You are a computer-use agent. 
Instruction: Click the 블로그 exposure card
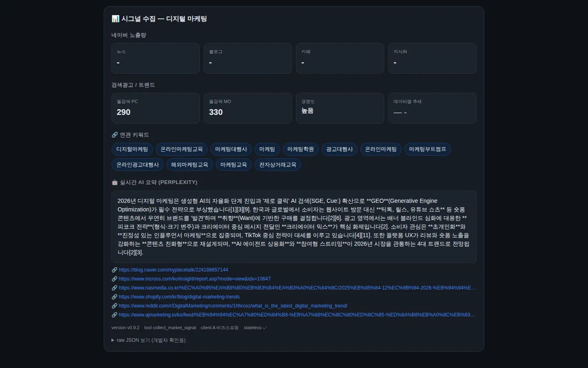248,58
